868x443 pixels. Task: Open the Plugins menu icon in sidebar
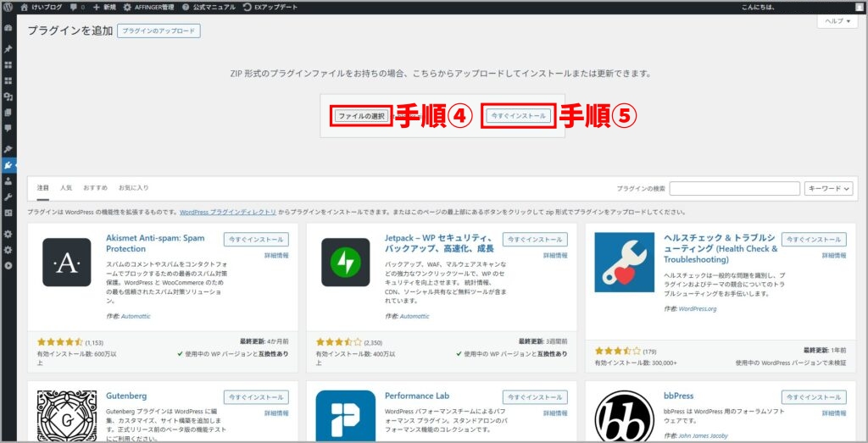[8, 165]
